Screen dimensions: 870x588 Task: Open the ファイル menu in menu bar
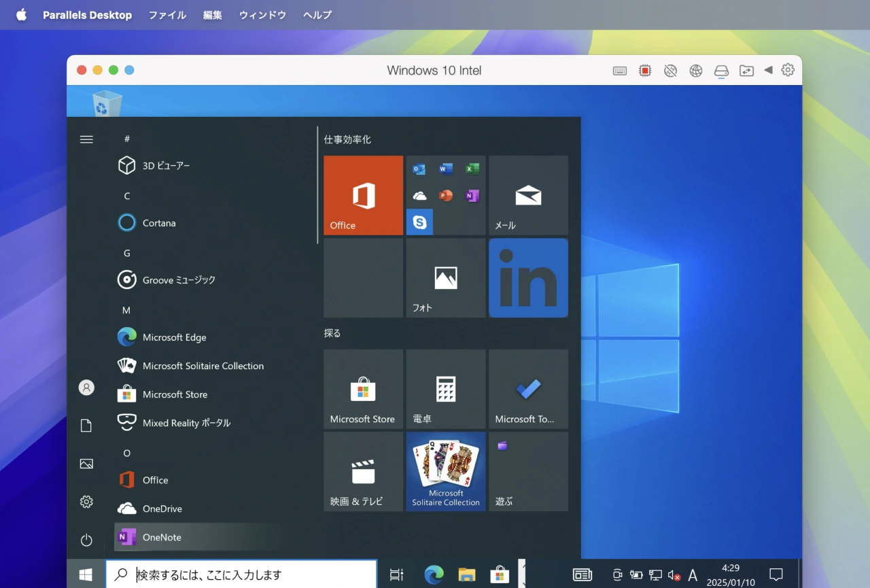pyautogui.click(x=167, y=15)
